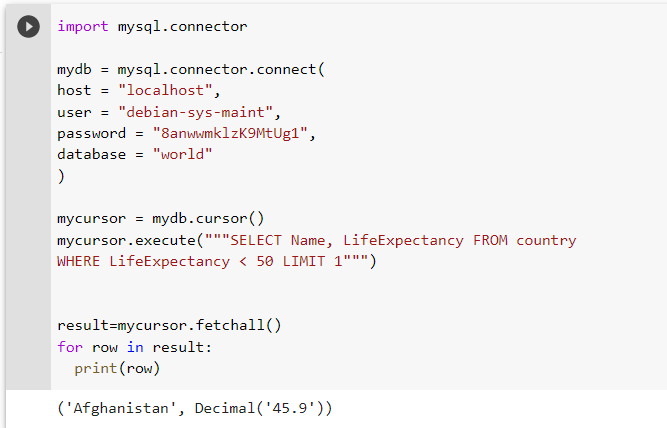Click the mycursor = mydb.cursor() line

click(x=160, y=219)
